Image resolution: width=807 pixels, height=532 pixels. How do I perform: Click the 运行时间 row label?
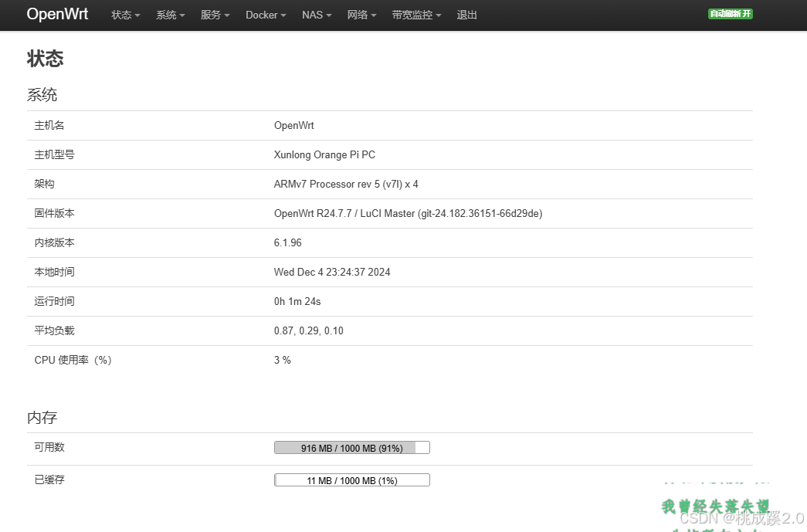[55, 301]
